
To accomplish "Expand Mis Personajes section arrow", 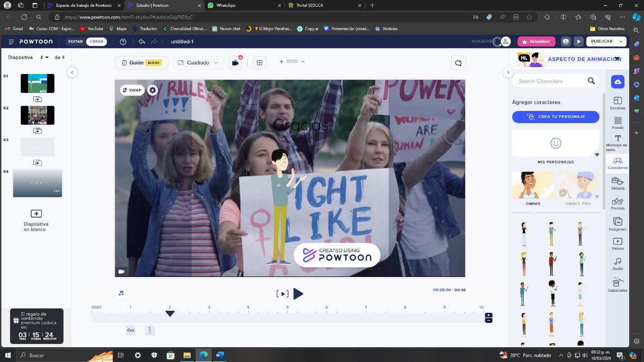I will pos(597,155).
